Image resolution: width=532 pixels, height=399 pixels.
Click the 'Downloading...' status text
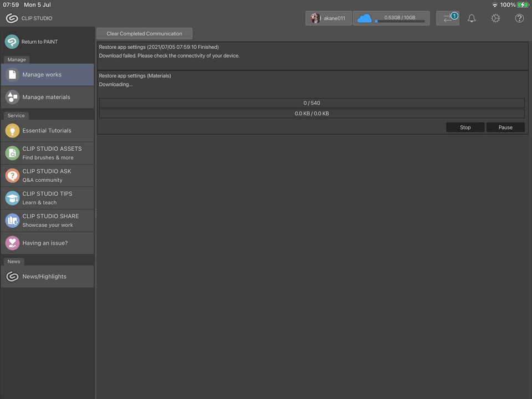tap(116, 84)
